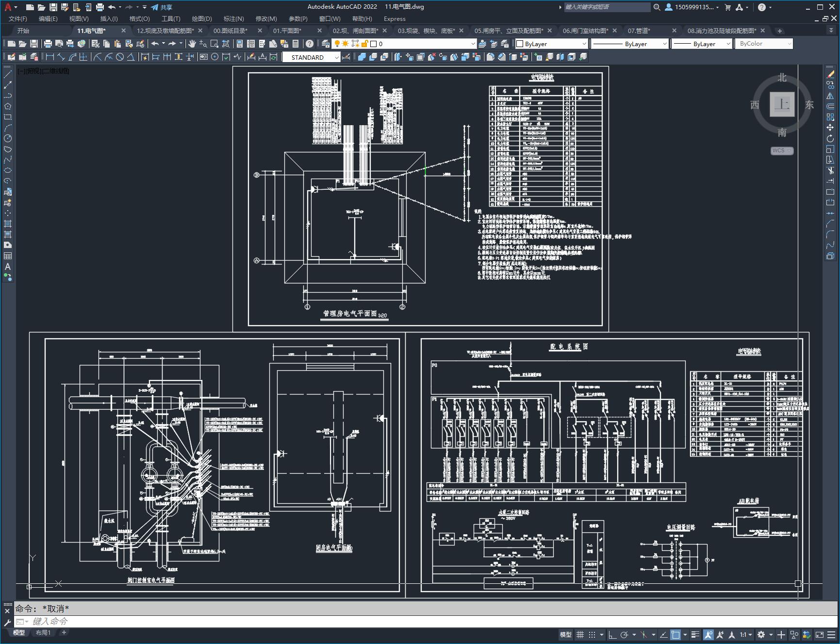The image size is (840, 644).
Task: Open the status bar Customization menu
Action: point(831,634)
